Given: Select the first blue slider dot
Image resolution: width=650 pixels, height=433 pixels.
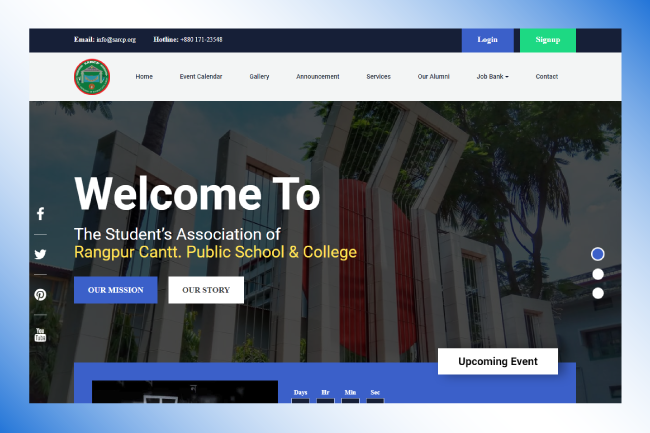Looking at the screenshot, I should point(597,254).
